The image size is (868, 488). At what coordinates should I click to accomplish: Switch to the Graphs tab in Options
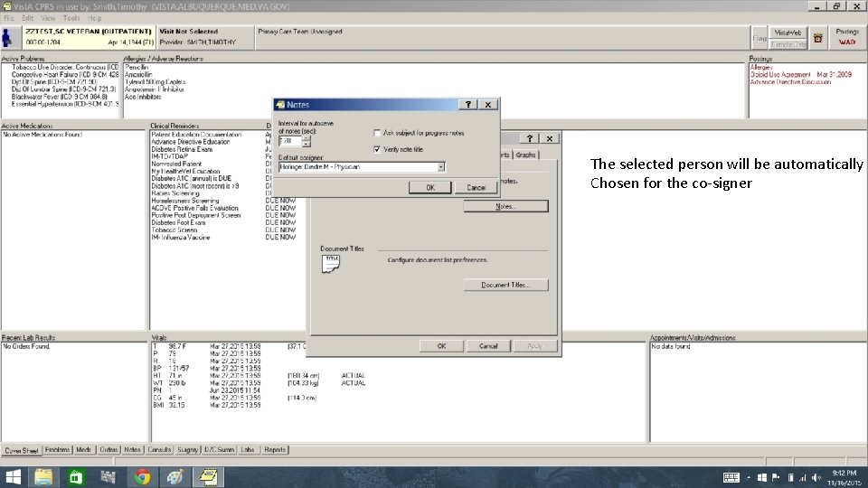pos(525,155)
